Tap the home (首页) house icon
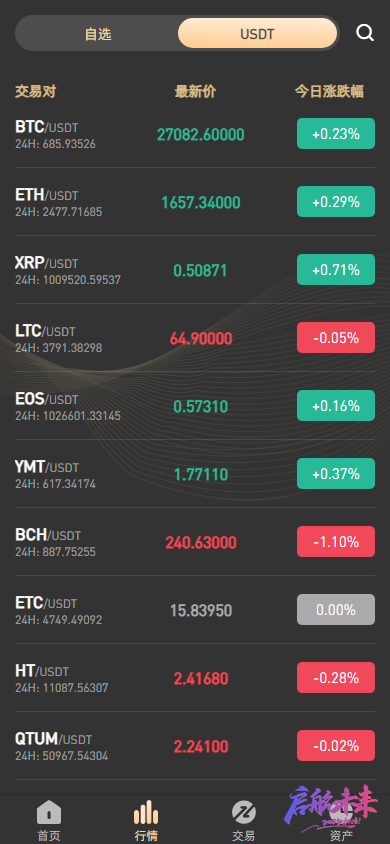This screenshot has height=844, width=390. pos(49,812)
